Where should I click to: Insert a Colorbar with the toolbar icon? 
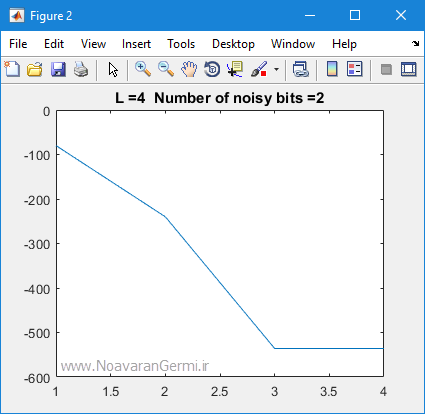(x=332, y=69)
